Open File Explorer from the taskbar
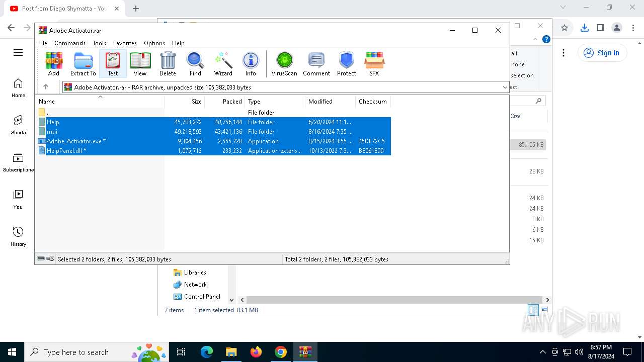This screenshot has height=362, width=644. 231,352
